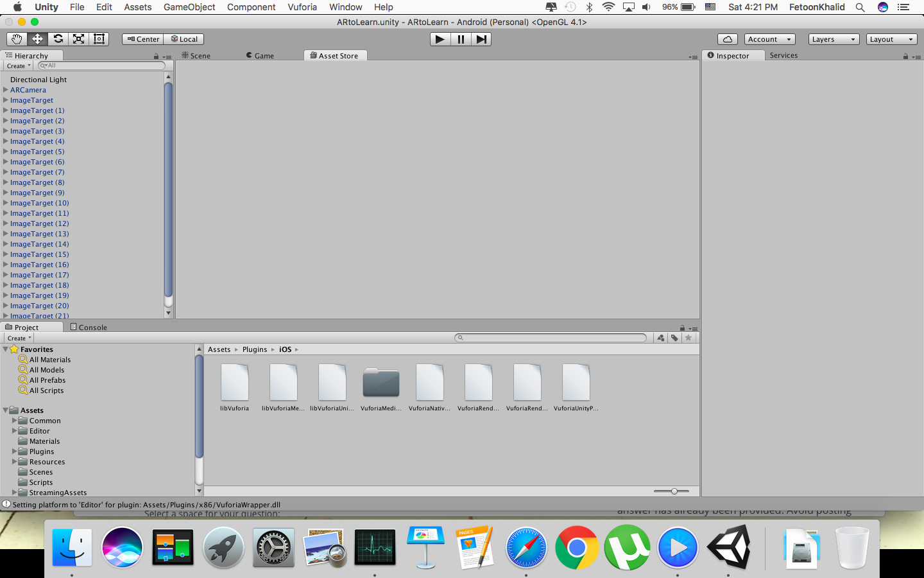Expand the Resources folder
This screenshot has width=924, height=578.
coord(15,462)
